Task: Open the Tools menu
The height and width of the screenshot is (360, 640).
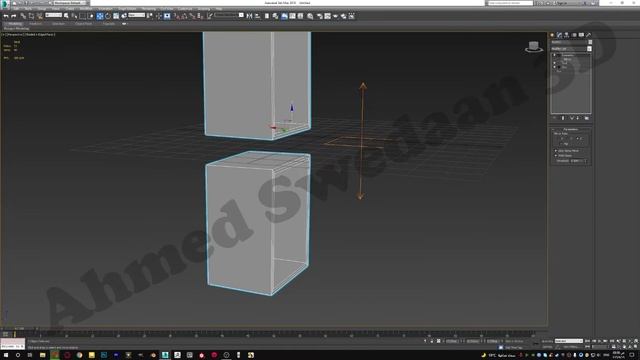Action: coord(28,9)
